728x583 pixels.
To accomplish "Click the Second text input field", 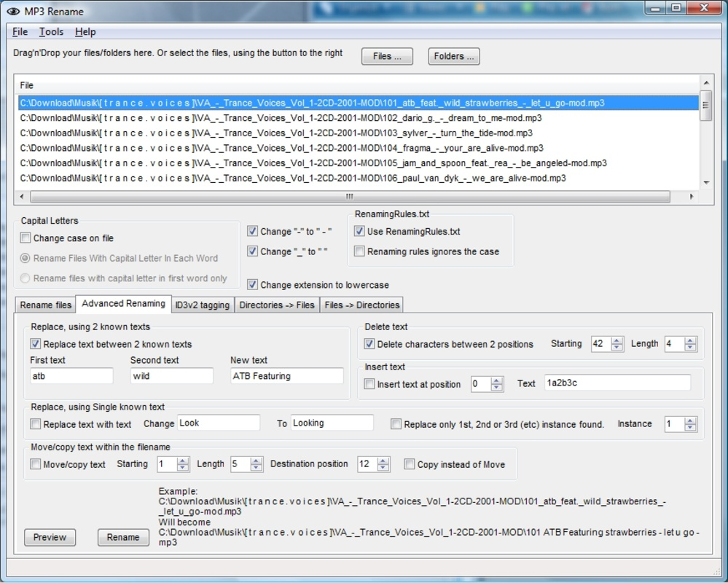I will pos(171,376).
